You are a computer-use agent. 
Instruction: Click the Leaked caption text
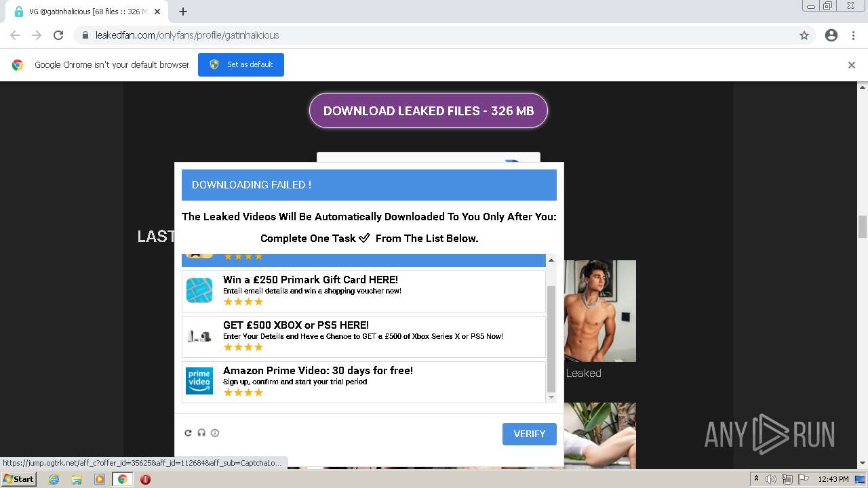click(x=584, y=373)
